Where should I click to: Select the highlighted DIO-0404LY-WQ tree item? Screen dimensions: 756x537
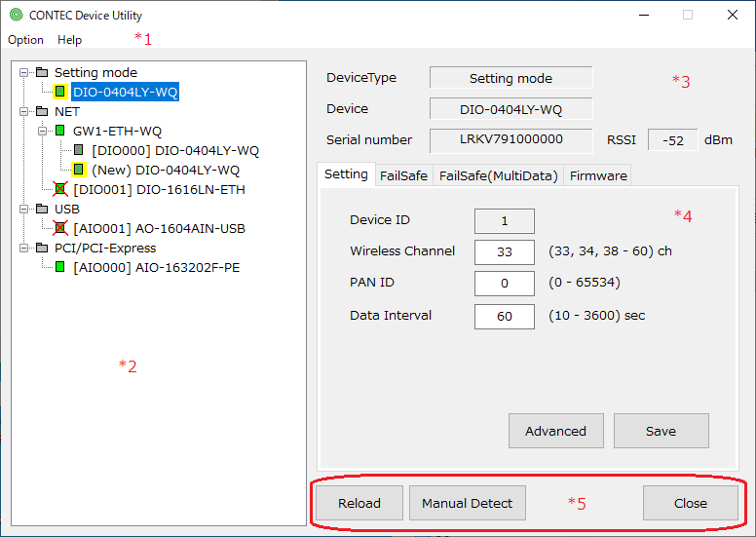126,92
